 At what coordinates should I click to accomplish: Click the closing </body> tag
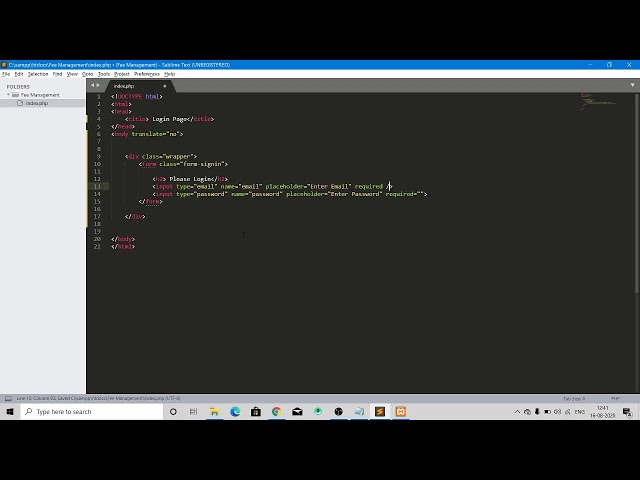(123, 239)
